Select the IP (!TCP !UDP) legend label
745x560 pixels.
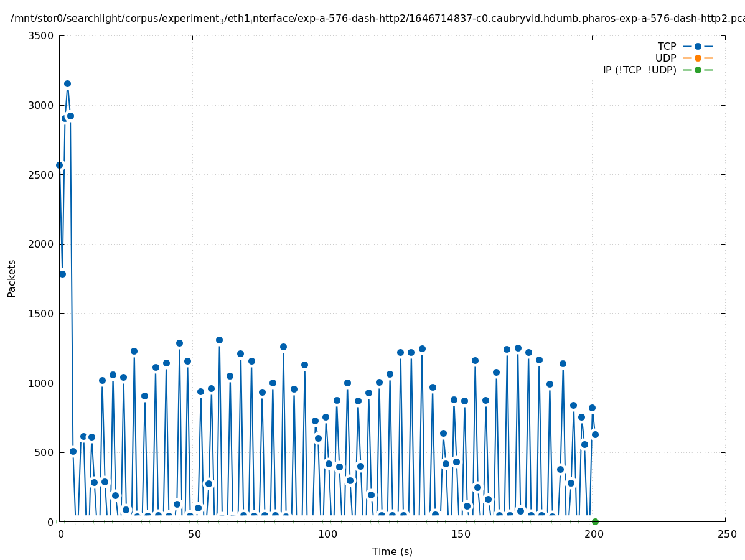click(639, 70)
